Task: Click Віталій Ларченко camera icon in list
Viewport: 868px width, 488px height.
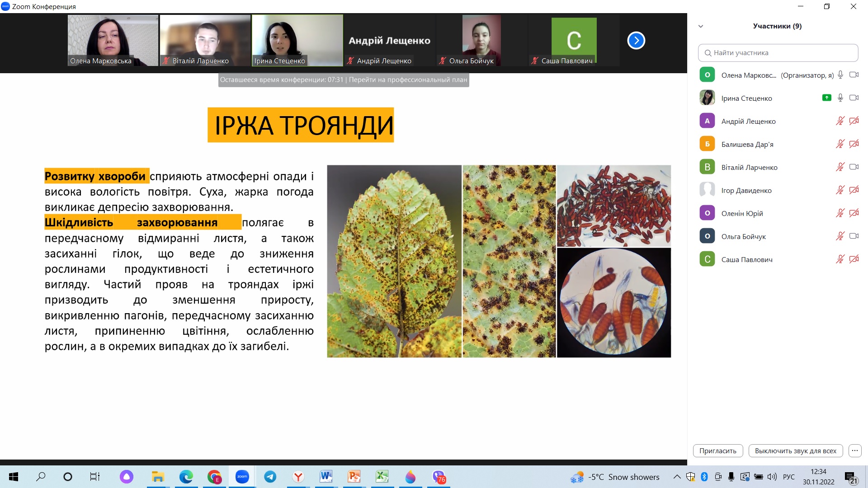Action: click(x=854, y=167)
